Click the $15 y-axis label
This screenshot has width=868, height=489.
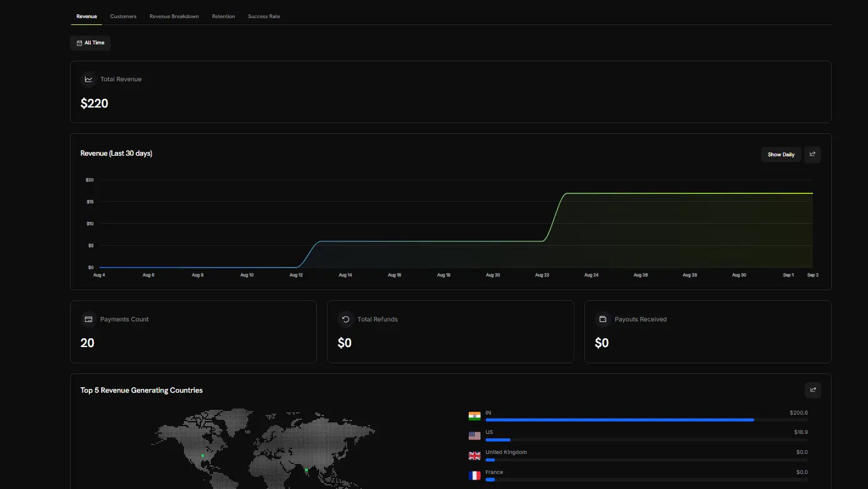click(x=90, y=202)
